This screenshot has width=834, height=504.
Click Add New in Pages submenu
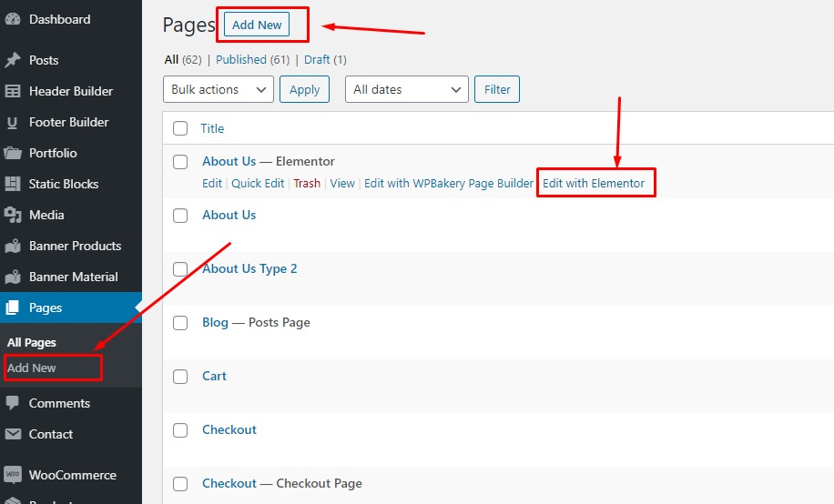pos(31,368)
